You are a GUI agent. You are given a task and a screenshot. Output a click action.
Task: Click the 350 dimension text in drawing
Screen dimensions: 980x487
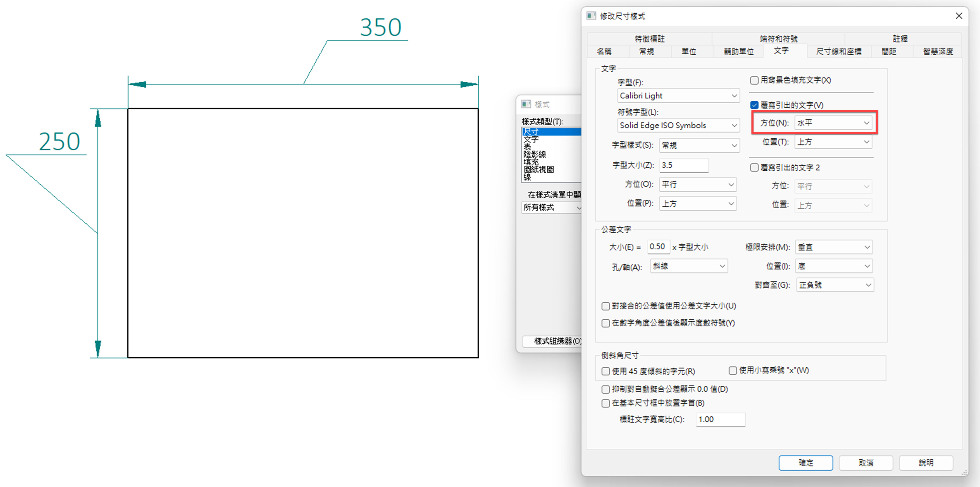pyautogui.click(x=380, y=27)
